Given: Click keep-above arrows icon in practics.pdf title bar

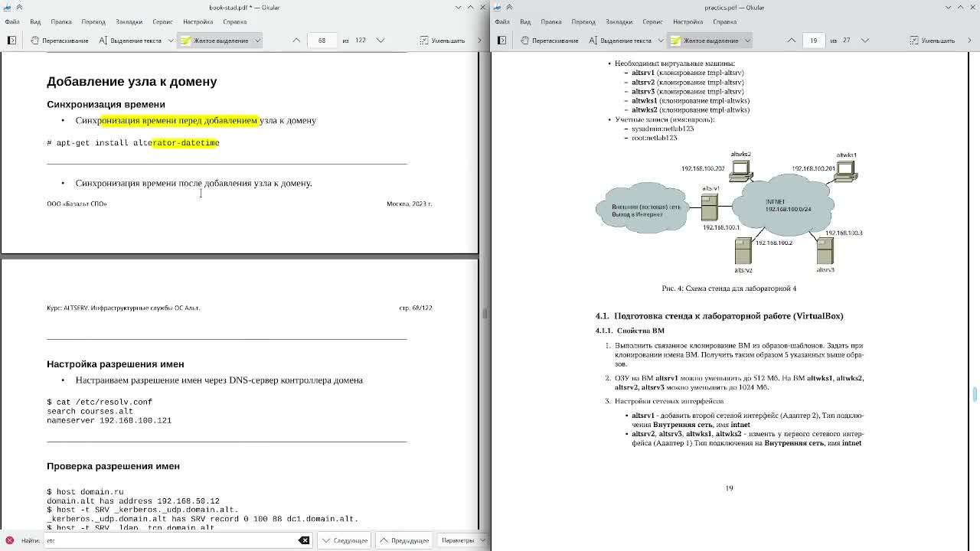Looking at the screenshot, I should pos(509,7).
